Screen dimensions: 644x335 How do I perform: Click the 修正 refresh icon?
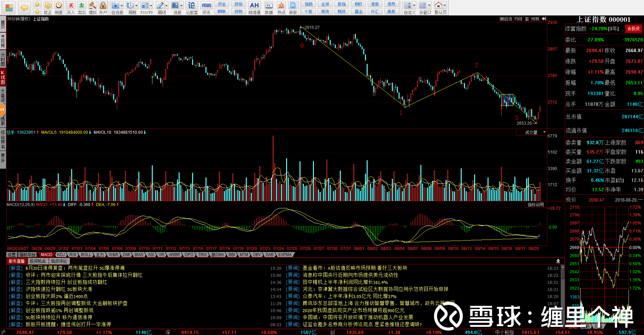[48, 5]
